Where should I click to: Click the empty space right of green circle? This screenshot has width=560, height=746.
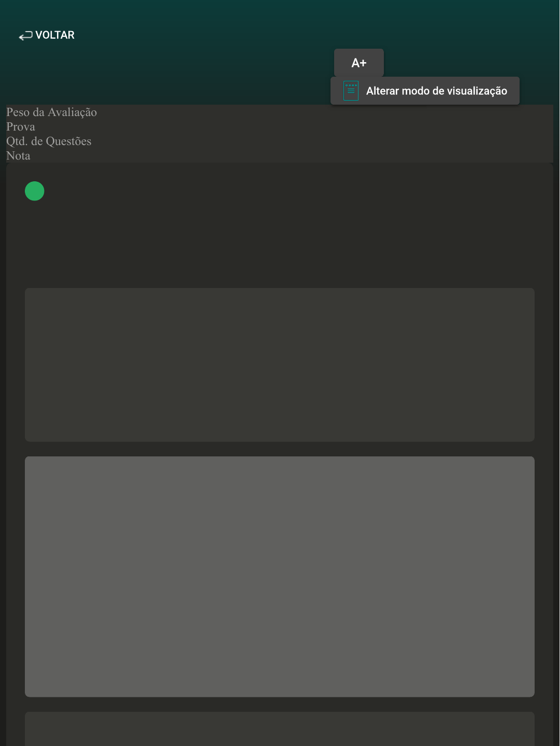click(259, 191)
